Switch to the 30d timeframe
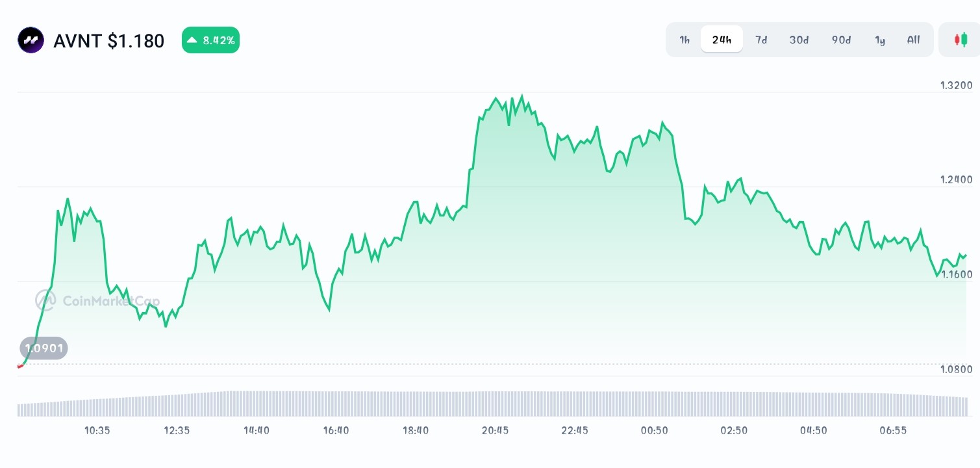The width and height of the screenshot is (980, 468). pyautogui.click(x=799, y=40)
